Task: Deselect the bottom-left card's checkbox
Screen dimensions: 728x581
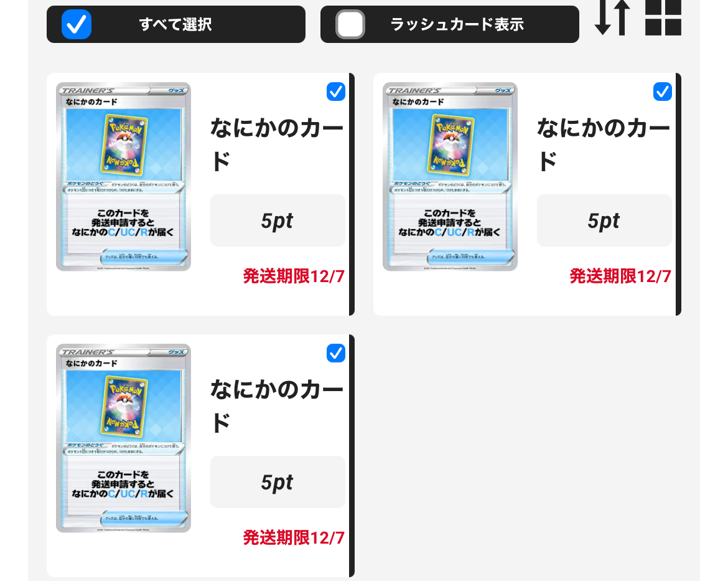Action: tap(335, 353)
